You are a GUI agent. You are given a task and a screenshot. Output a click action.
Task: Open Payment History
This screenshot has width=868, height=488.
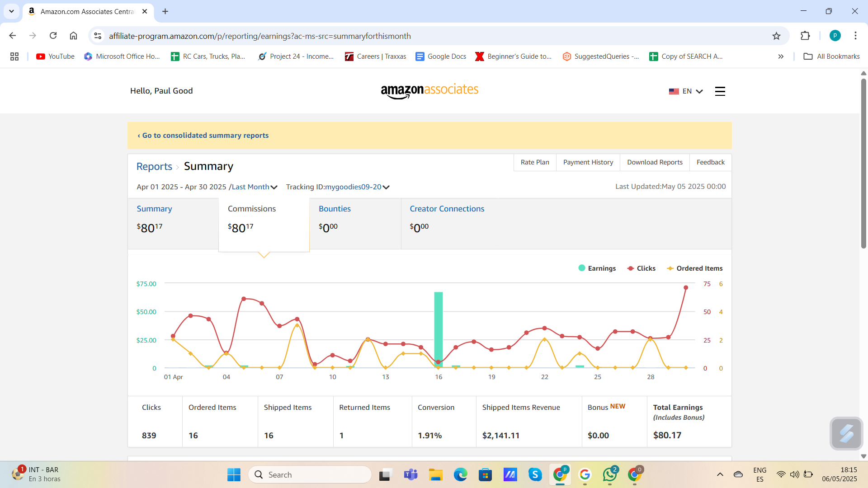click(x=588, y=162)
